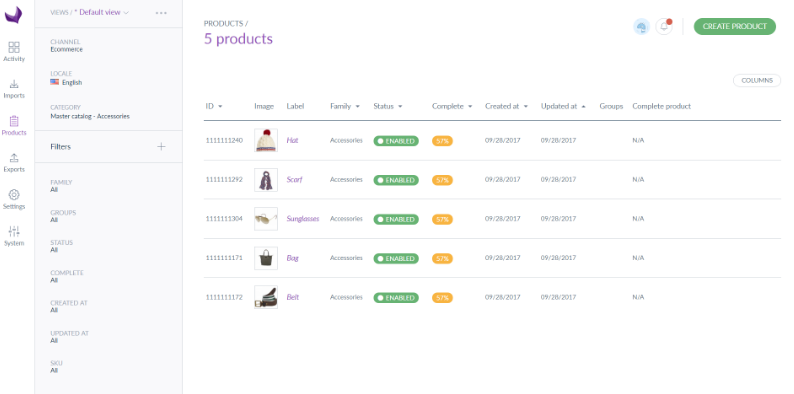Viewport: 794px width, 394px height.
Task: Click the Create Product button
Action: point(734,26)
